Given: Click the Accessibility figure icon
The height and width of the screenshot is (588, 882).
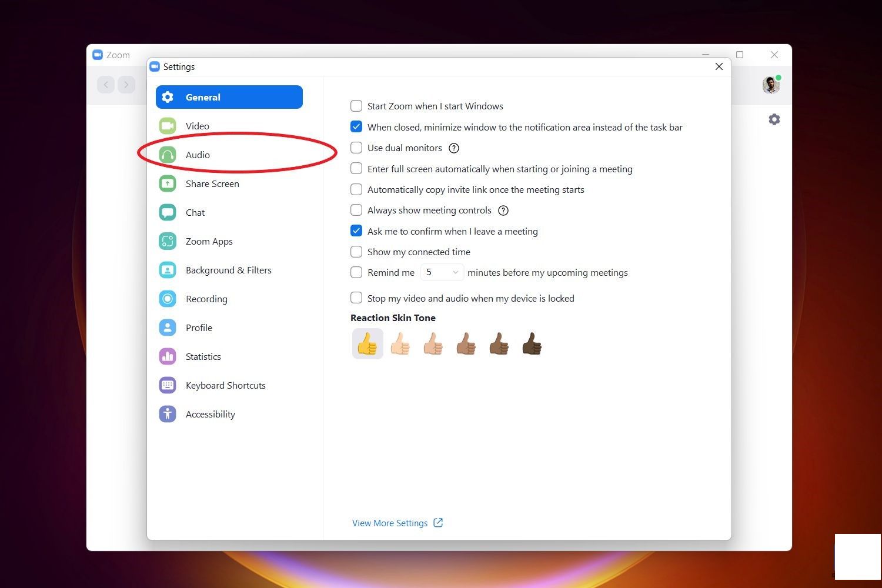Looking at the screenshot, I should (168, 414).
